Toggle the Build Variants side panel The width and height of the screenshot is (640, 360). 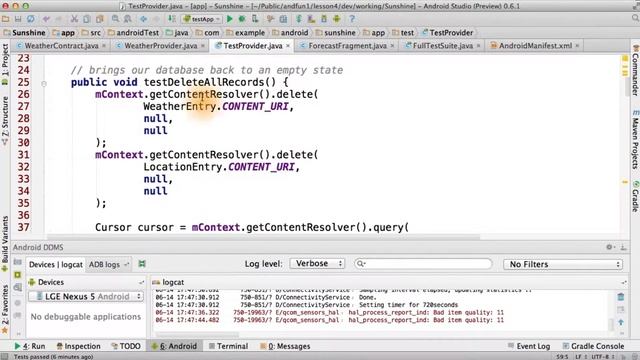[x=5, y=244]
